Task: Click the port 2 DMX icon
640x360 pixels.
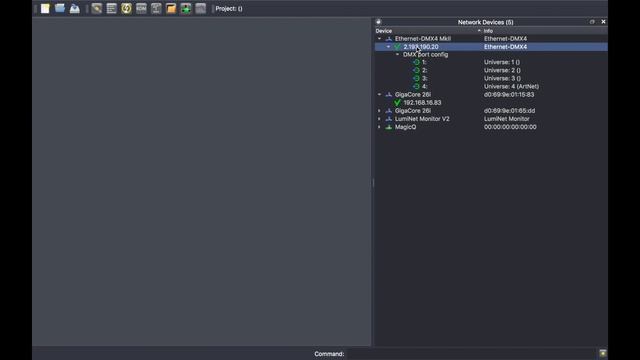Action: coord(416,70)
